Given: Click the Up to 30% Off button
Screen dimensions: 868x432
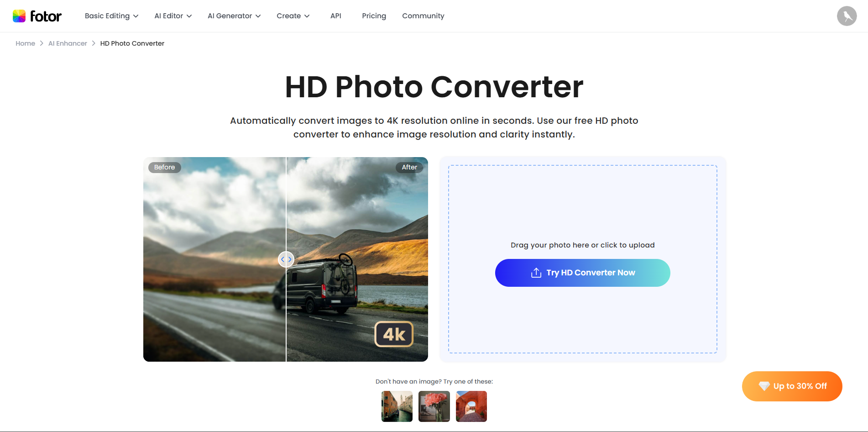Looking at the screenshot, I should [792, 386].
